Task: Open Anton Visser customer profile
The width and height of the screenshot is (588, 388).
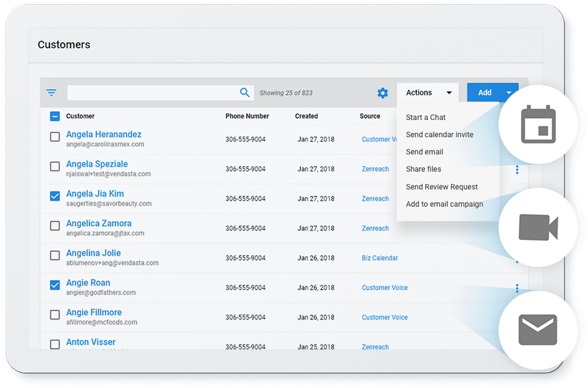Action: coord(91,342)
